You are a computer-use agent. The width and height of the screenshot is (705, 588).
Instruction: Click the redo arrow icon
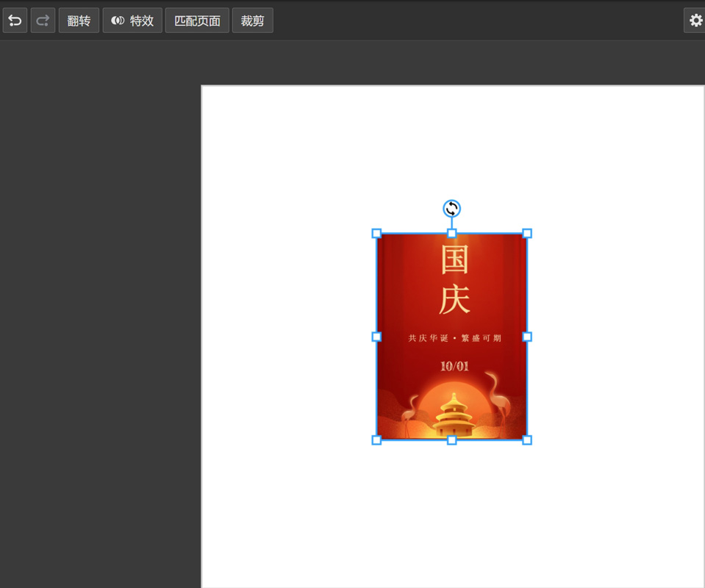(x=43, y=21)
